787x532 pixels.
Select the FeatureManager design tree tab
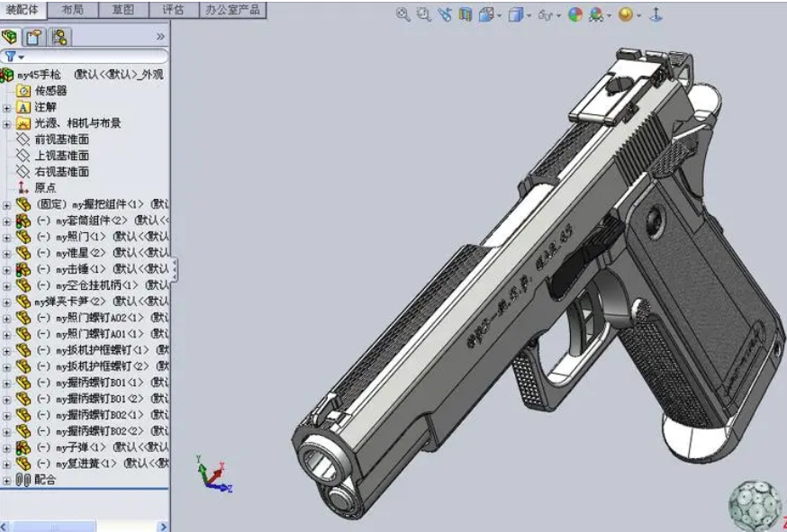pos(11,37)
